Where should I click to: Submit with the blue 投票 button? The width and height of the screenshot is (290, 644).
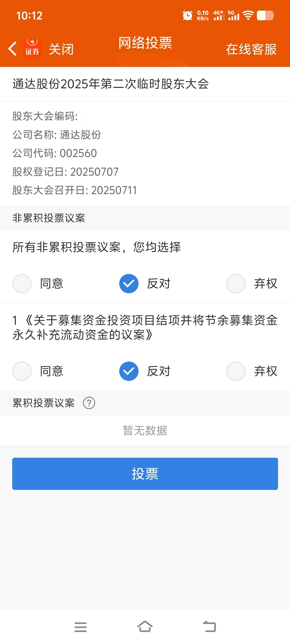point(145,474)
